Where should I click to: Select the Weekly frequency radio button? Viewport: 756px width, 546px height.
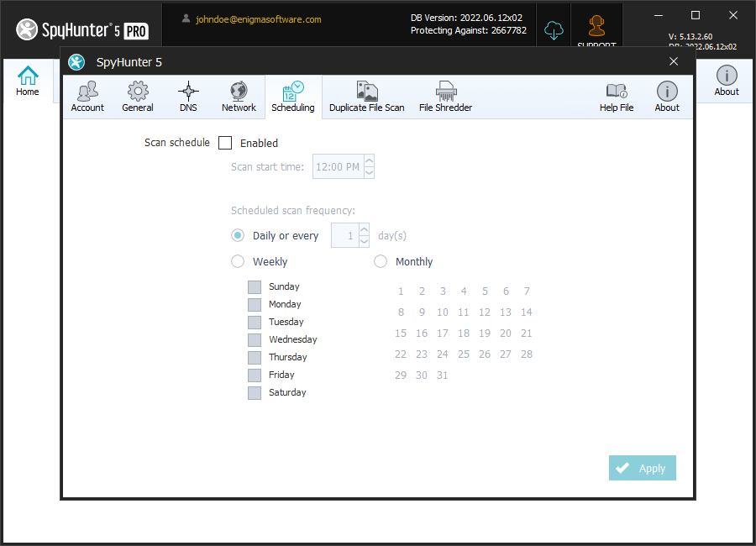pos(238,262)
